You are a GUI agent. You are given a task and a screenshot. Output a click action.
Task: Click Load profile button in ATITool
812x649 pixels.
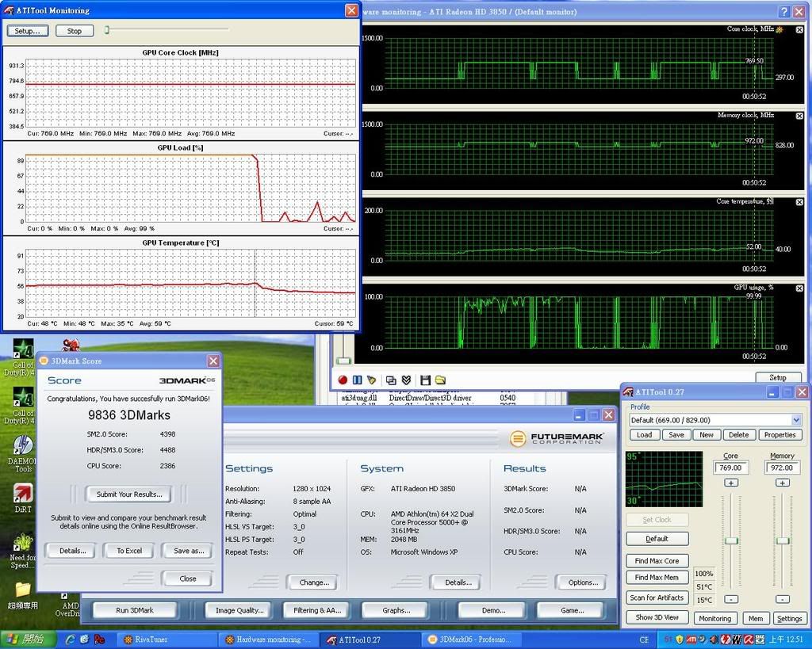(x=644, y=435)
